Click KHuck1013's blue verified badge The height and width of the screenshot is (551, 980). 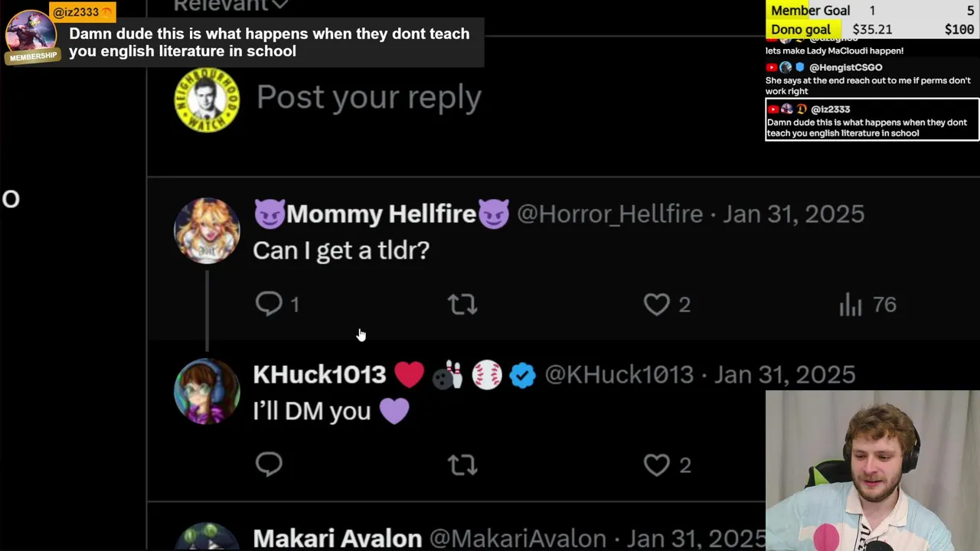pos(523,375)
